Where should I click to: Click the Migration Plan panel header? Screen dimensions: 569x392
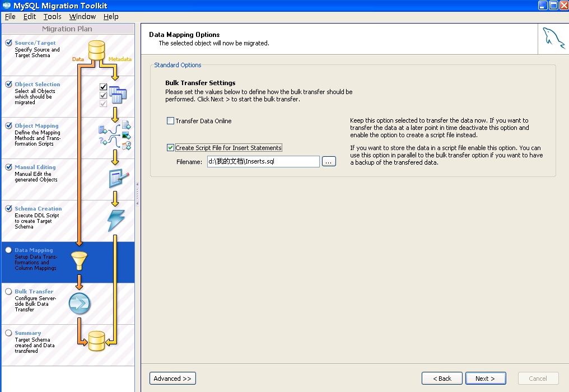(x=68, y=29)
